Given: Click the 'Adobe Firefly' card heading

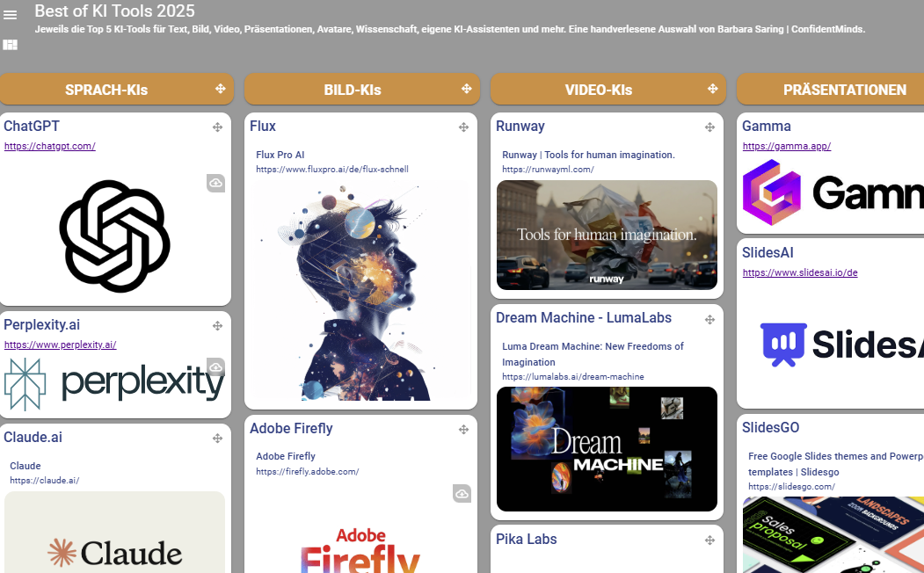Looking at the screenshot, I should 291,428.
